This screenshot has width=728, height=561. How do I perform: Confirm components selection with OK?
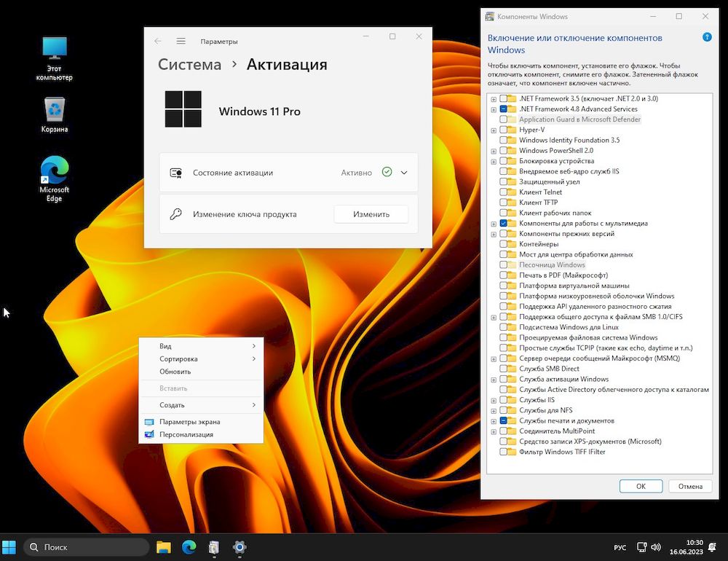[x=641, y=486]
